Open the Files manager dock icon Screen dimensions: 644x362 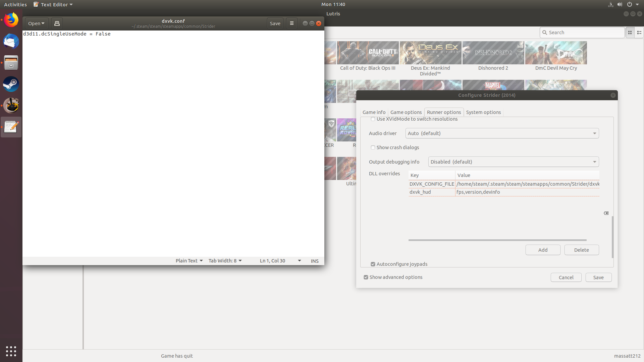[11, 63]
